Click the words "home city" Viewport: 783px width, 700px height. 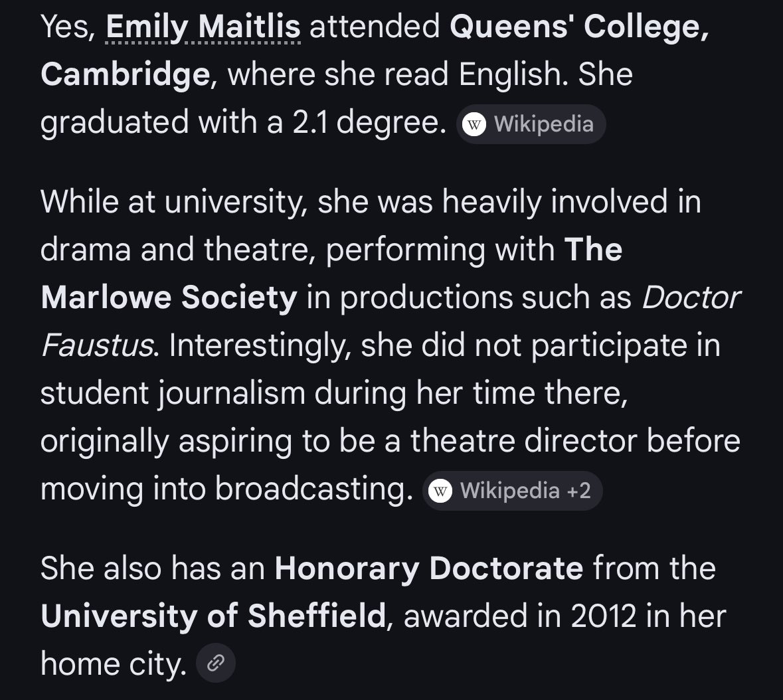tap(112, 664)
